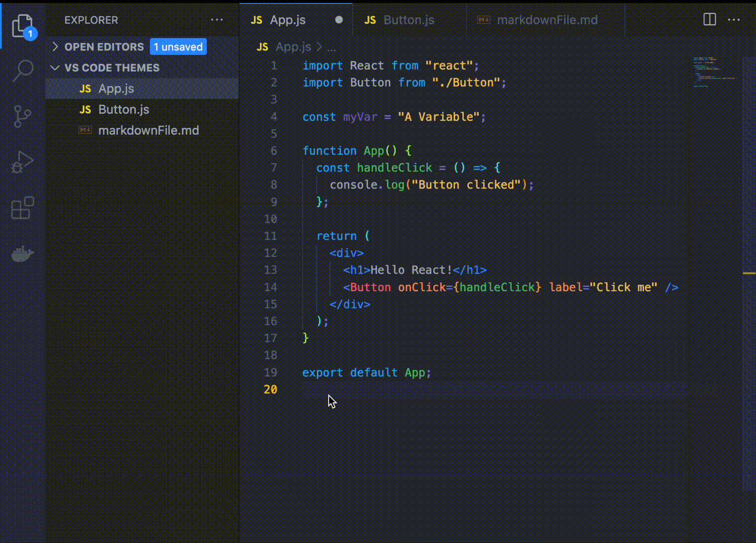Open markdownFile.md in the file tree
This screenshot has height=543, width=756.
click(x=148, y=130)
